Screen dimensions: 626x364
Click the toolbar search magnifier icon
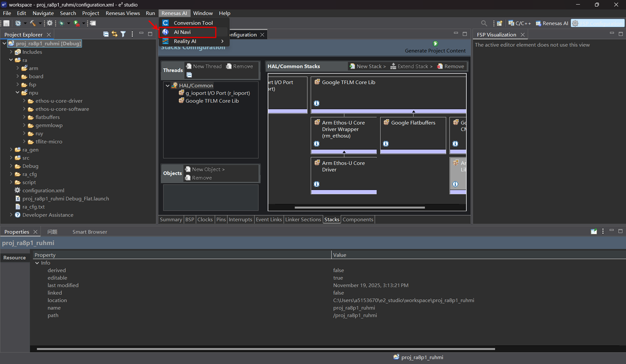[x=484, y=23]
